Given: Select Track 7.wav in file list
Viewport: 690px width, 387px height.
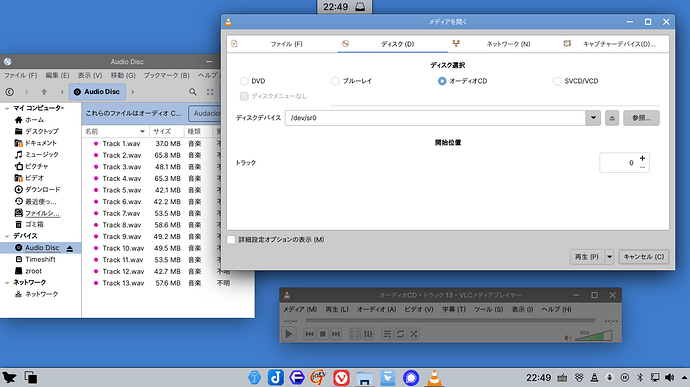Looking at the screenshot, I should click(x=121, y=213).
